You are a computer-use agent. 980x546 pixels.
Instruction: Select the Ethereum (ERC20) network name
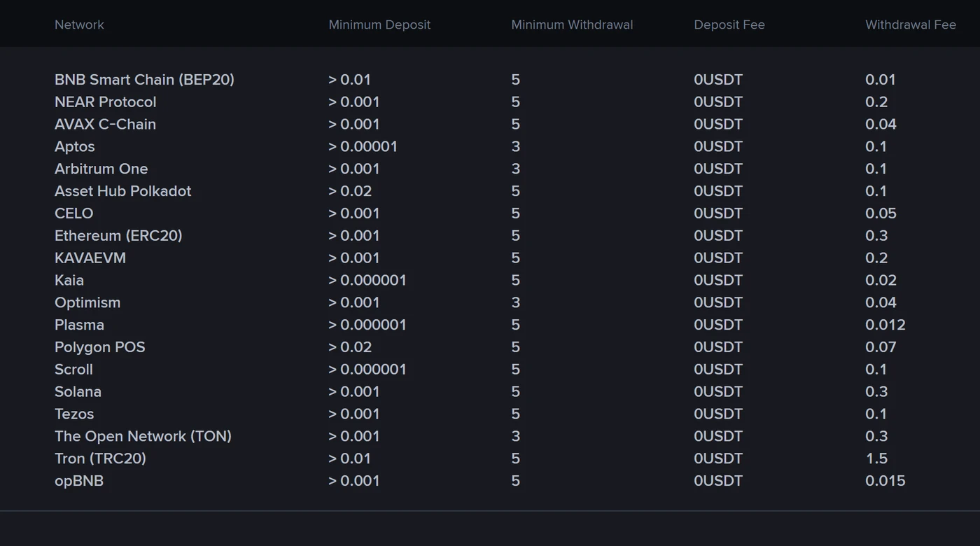coord(118,236)
